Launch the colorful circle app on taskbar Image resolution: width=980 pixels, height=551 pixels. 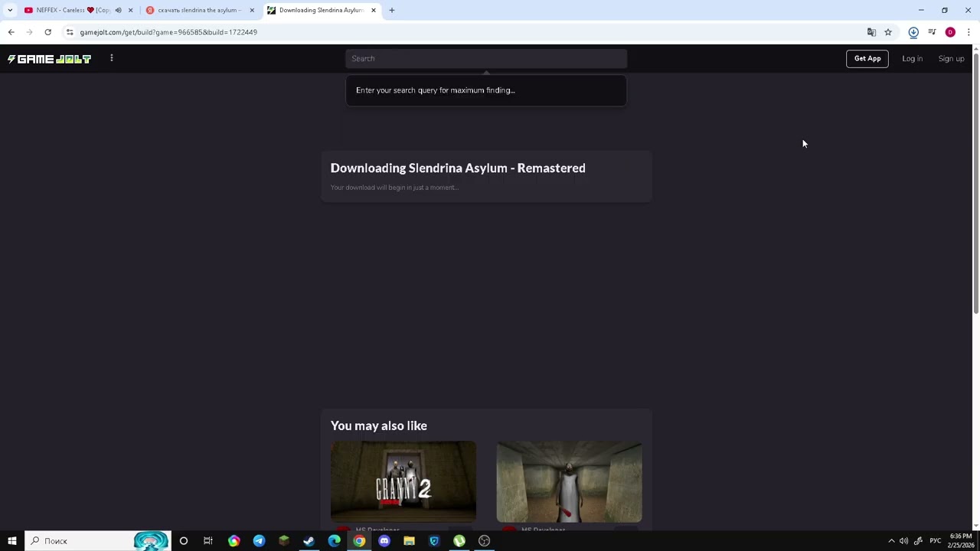[x=234, y=541]
